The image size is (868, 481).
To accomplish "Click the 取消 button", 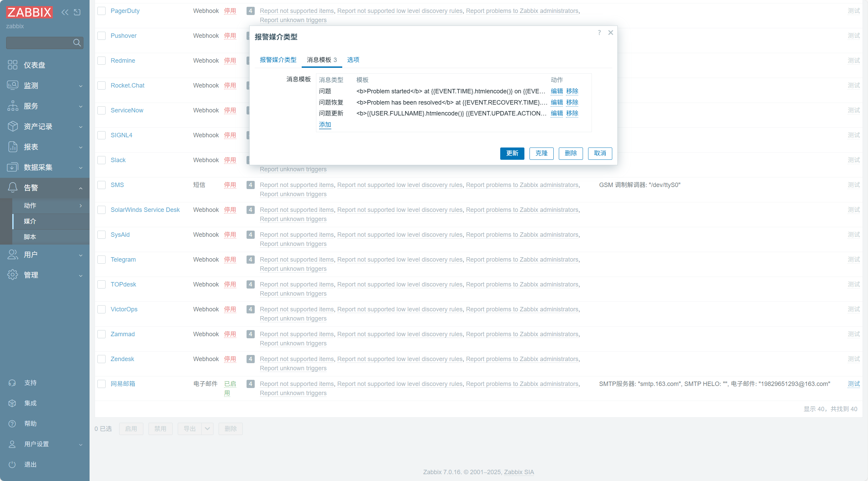I will coord(600,153).
